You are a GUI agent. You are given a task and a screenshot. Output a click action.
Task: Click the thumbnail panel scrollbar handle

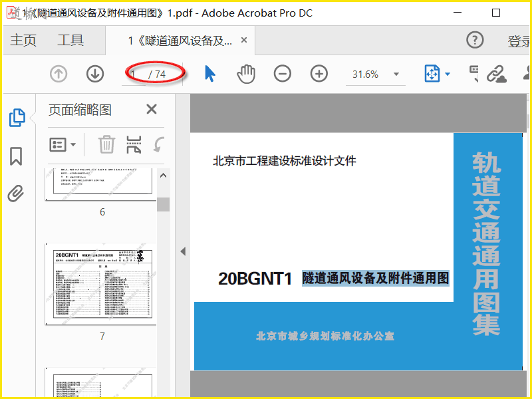(163, 205)
